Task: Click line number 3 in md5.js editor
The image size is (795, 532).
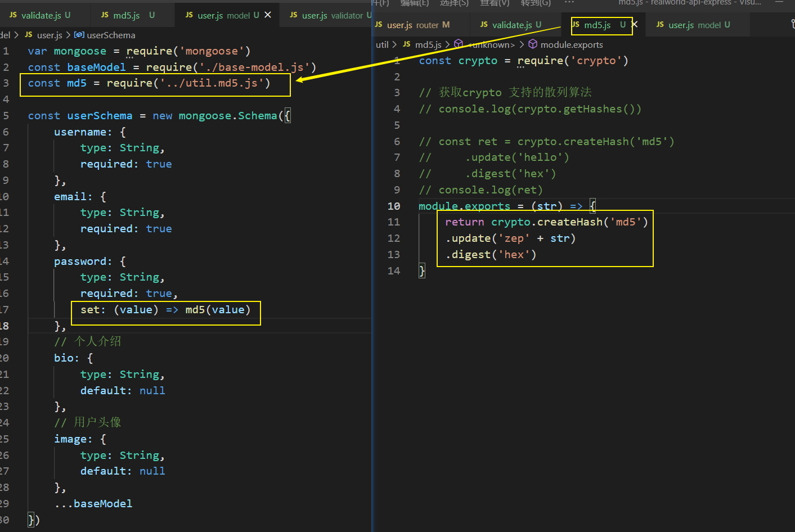Action: pyautogui.click(x=397, y=92)
